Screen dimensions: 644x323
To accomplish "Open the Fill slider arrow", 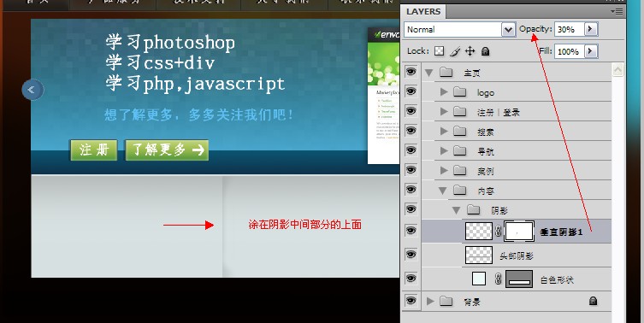I will tap(591, 51).
